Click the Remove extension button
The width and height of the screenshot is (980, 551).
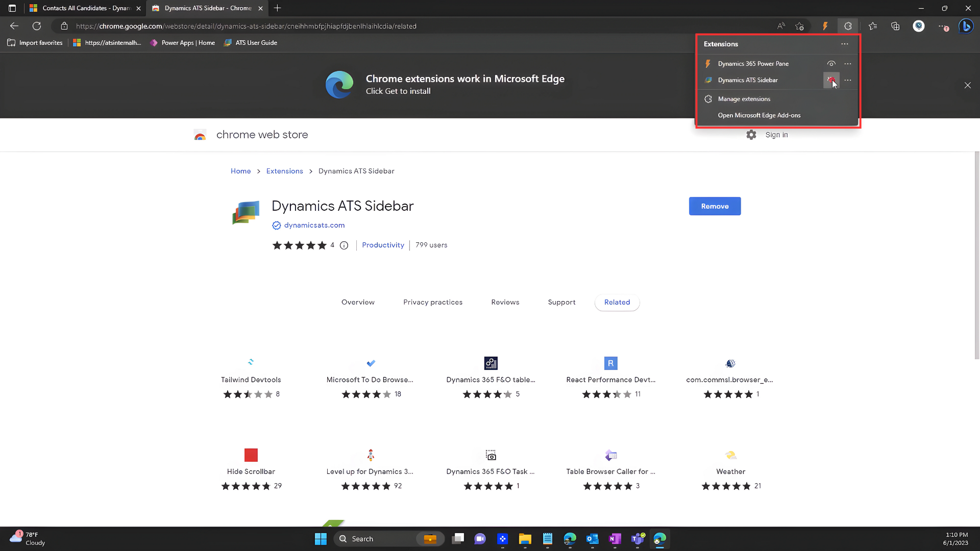pyautogui.click(x=715, y=206)
